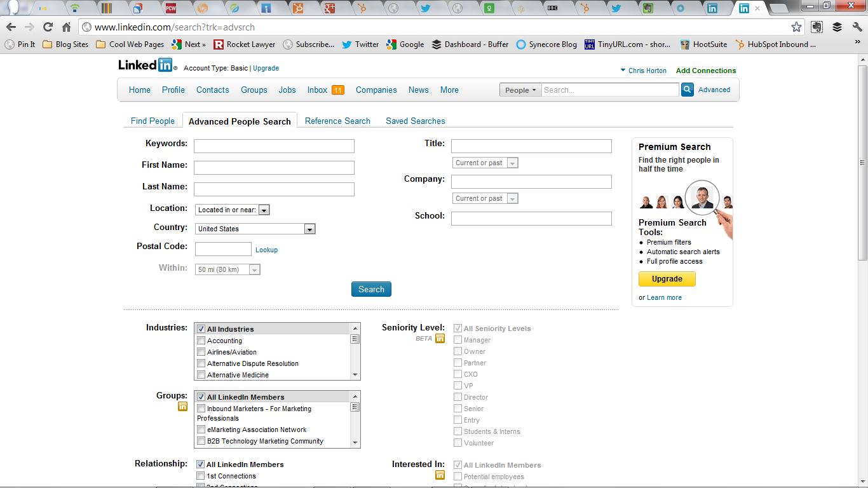This screenshot has height=488, width=868.
Task: Open the Google bookmark
Action: click(405, 44)
